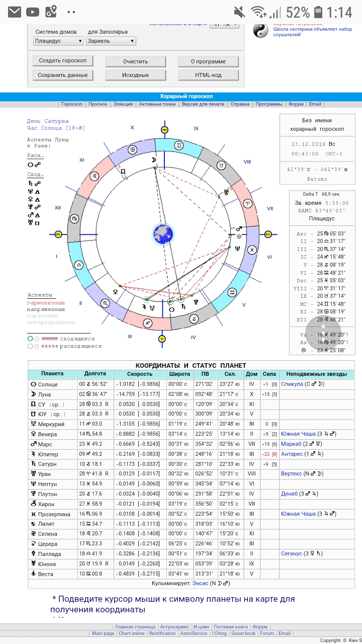Screen dimensions: 362x644
Task: Open the Зариель polar region dropdown
Action: point(111,41)
